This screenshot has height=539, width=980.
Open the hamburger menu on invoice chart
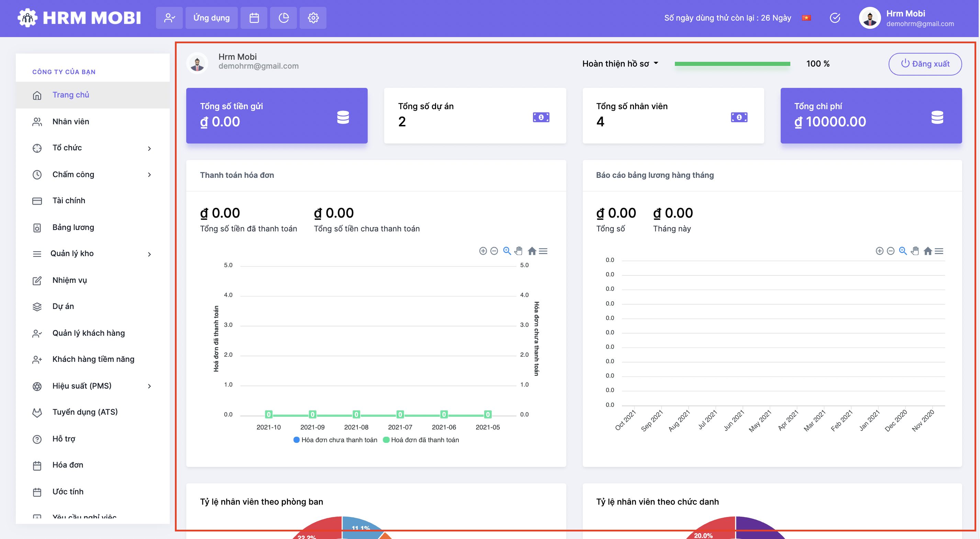(x=543, y=251)
